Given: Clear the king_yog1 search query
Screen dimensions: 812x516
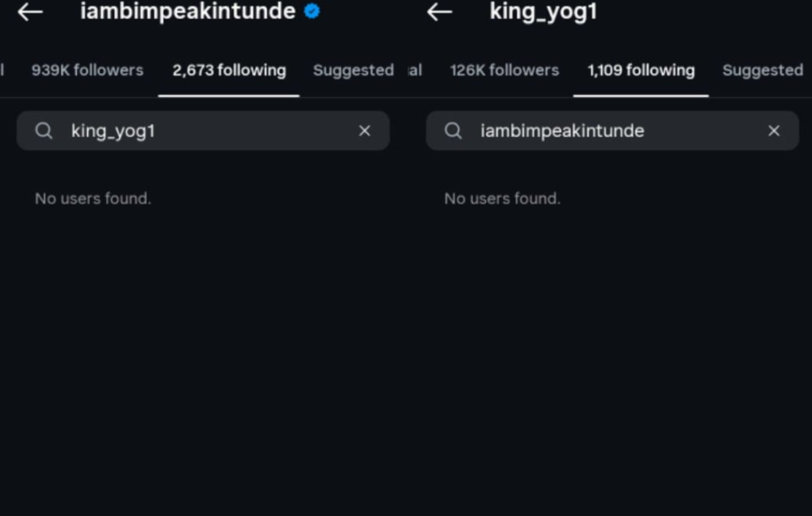Looking at the screenshot, I should pyautogui.click(x=365, y=131).
